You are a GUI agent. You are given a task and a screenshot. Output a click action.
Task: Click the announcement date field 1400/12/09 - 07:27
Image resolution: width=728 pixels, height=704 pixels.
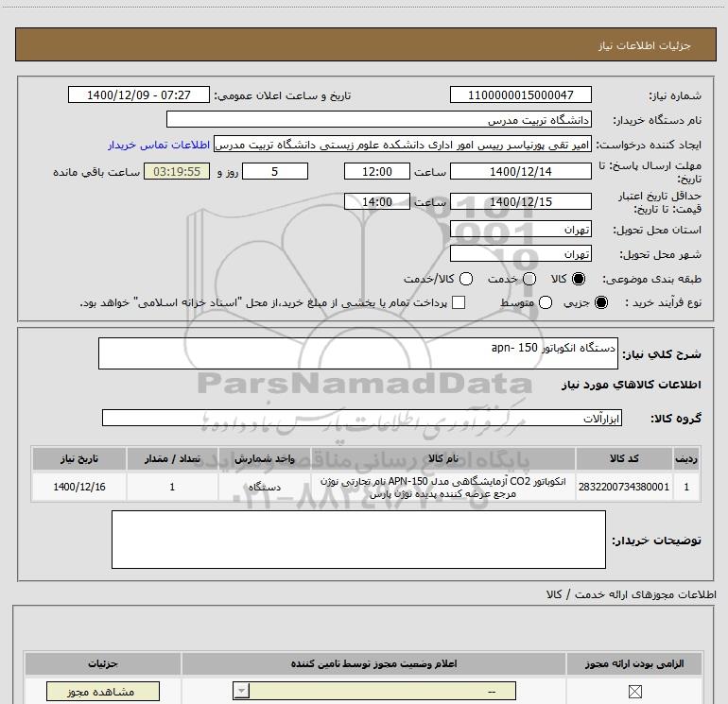[139, 95]
